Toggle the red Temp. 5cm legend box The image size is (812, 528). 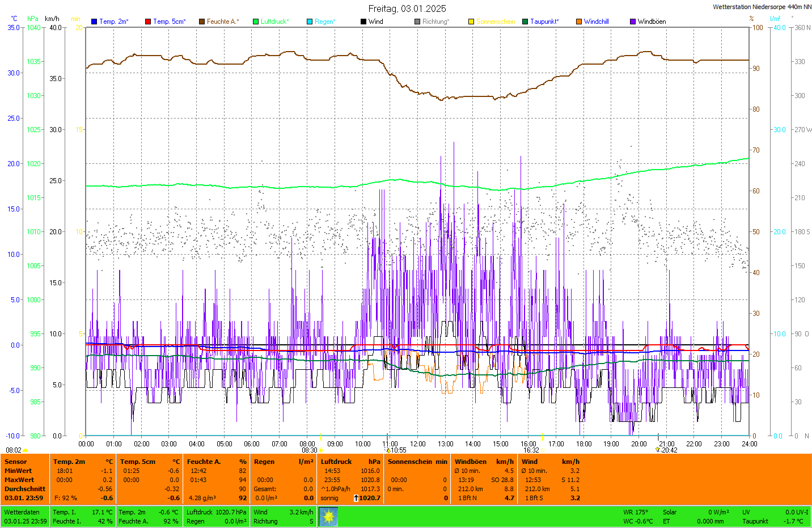(x=148, y=22)
